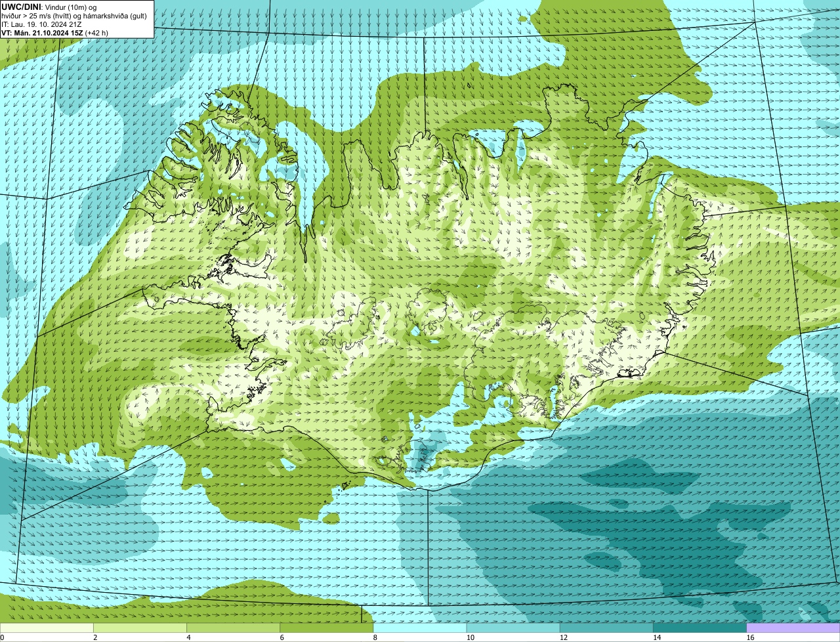
Task: Click the 'UWC/DINI: Vindur (10m) og' title line
Action: (x=49, y=7)
